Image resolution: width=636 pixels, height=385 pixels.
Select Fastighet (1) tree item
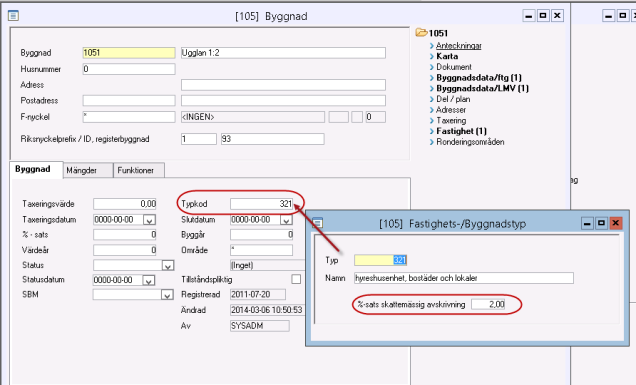pos(461,131)
